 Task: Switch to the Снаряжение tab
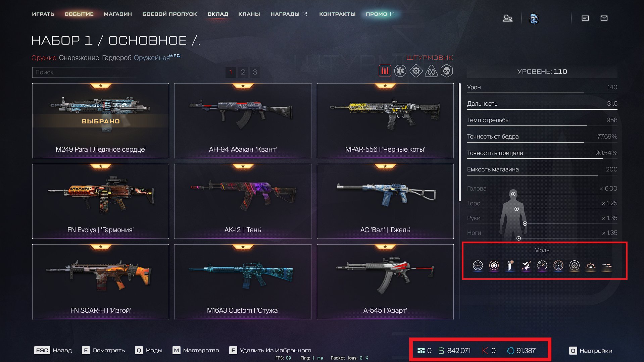point(79,58)
